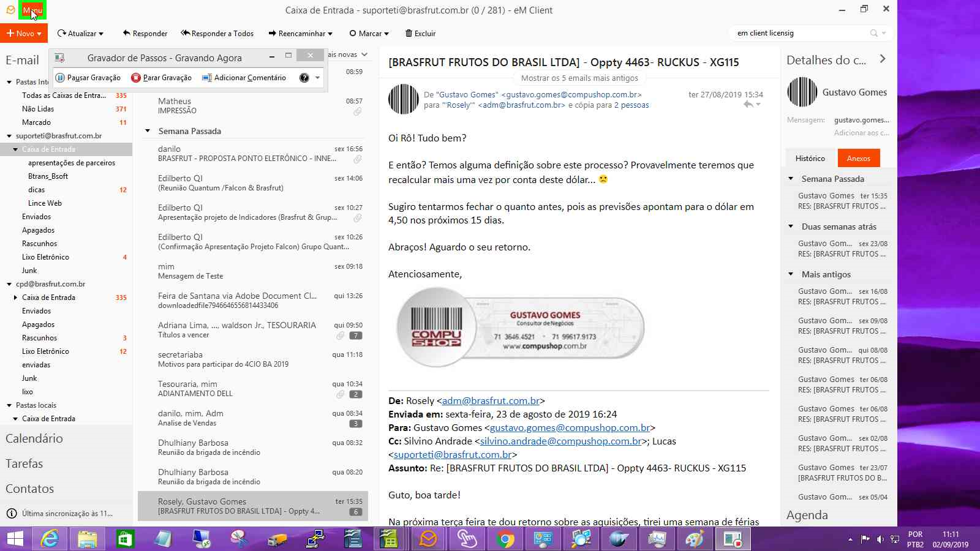The width and height of the screenshot is (980, 551).
Task: Click Gustavo Gomes barcode avatar in message header
Action: point(404,99)
